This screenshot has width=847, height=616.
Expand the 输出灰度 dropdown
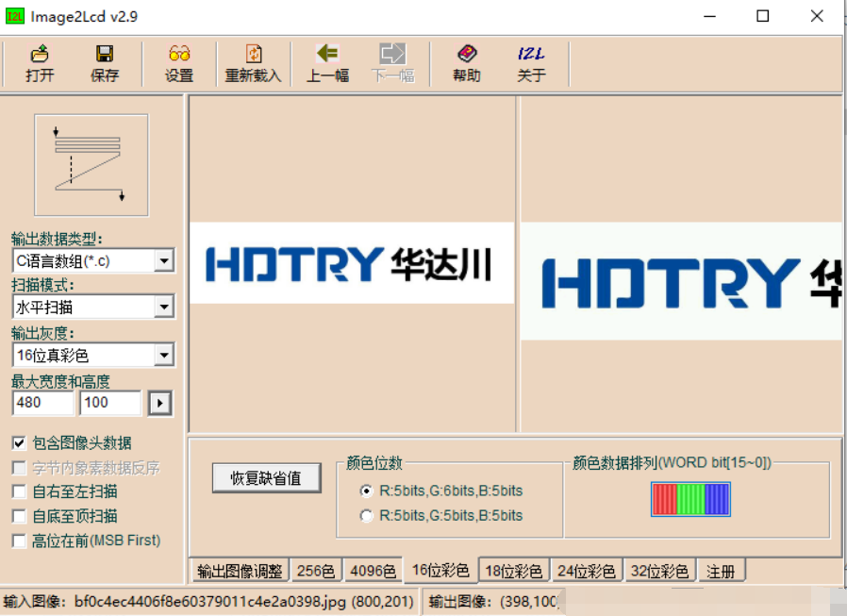(x=163, y=356)
